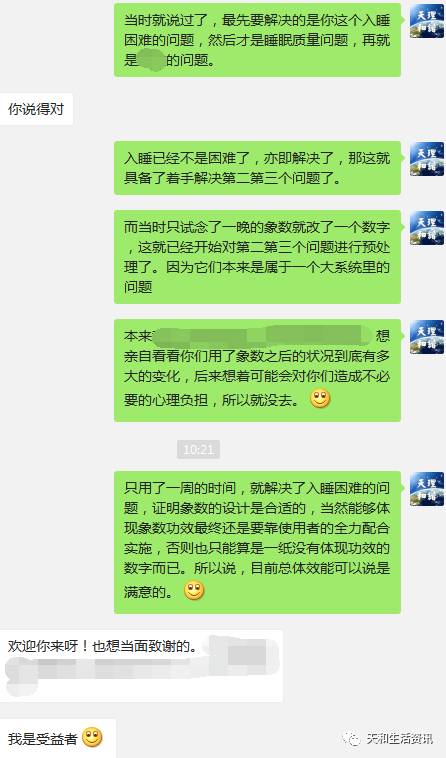Click avatar next to the 本来…想亲自看看 message
The height and width of the screenshot is (758, 446).
pyautogui.click(x=427, y=337)
